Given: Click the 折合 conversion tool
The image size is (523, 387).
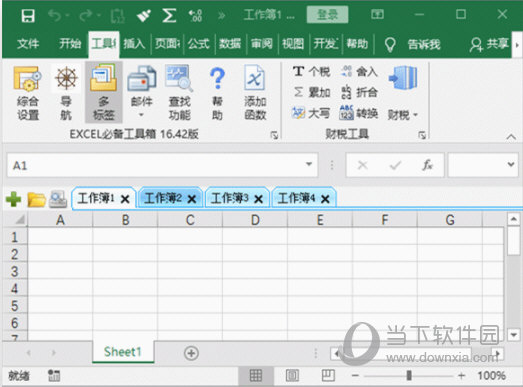Looking at the screenshot, I should pyautogui.click(x=360, y=92).
